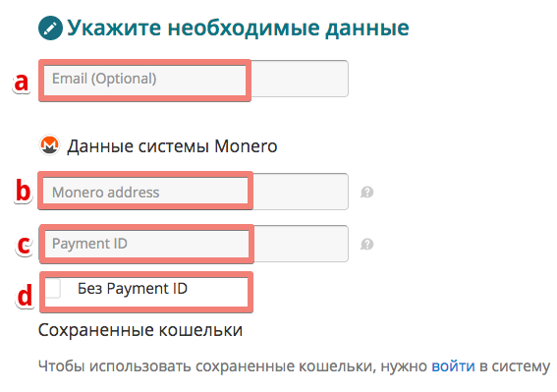Click the red letter 'd' marker
The height and width of the screenshot is (392, 557).
pyautogui.click(x=25, y=295)
